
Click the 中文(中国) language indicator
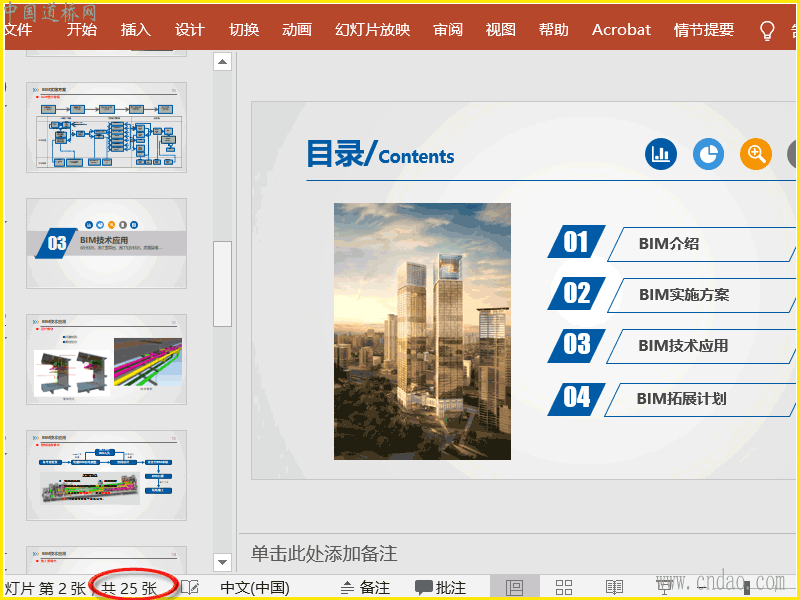255,588
